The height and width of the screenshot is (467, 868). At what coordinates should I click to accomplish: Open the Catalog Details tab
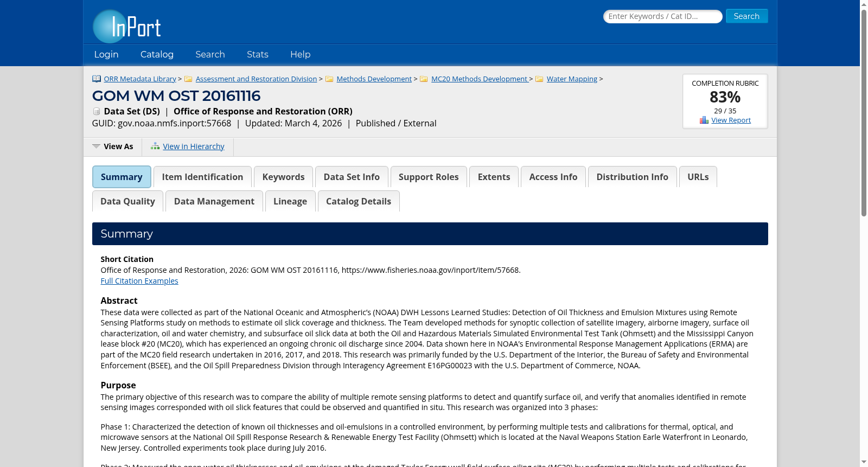coord(359,201)
